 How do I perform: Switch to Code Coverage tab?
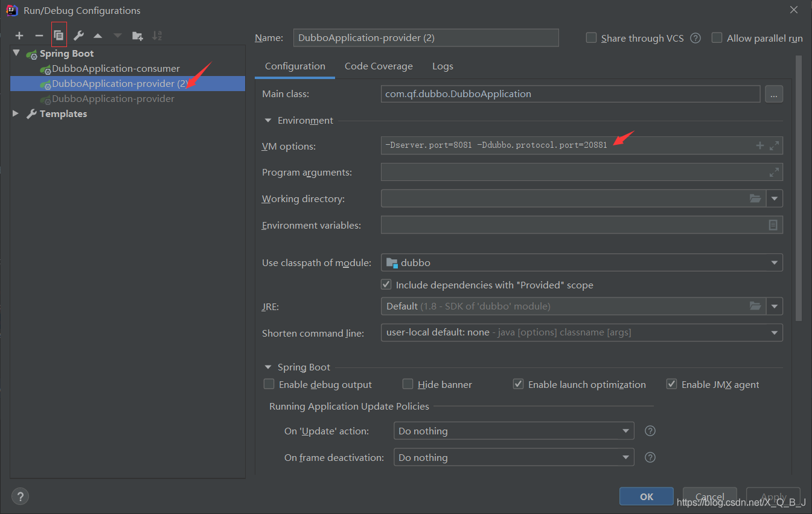[x=379, y=66]
